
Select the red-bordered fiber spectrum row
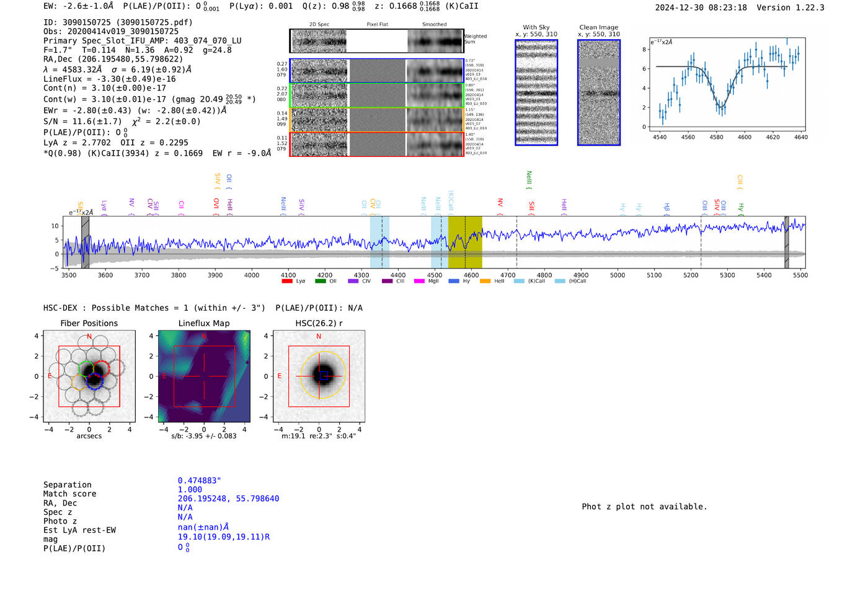tap(376, 144)
